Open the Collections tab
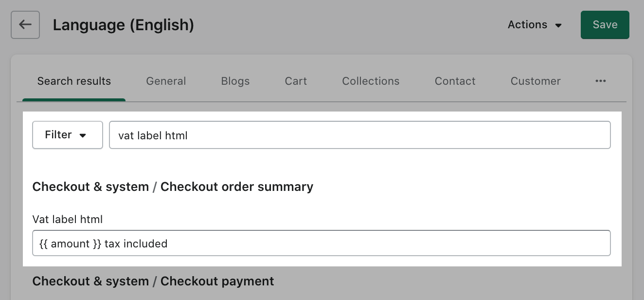 coord(370,81)
